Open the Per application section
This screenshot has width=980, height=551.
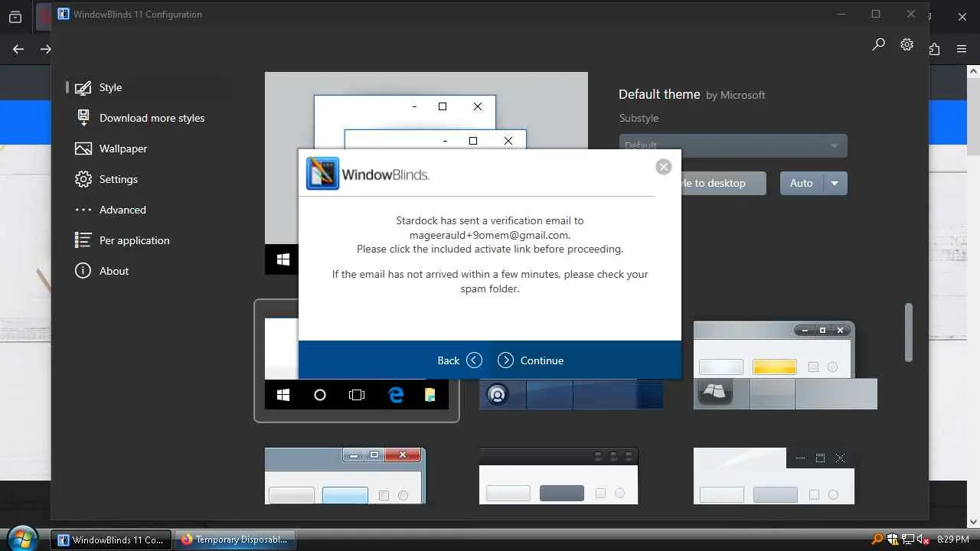(x=135, y=240)
